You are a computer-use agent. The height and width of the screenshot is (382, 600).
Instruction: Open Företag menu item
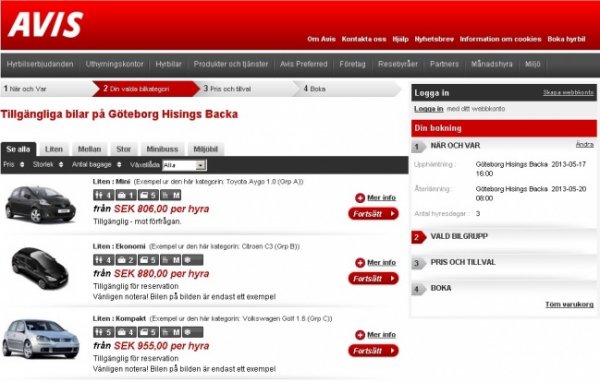click(352, 64)
